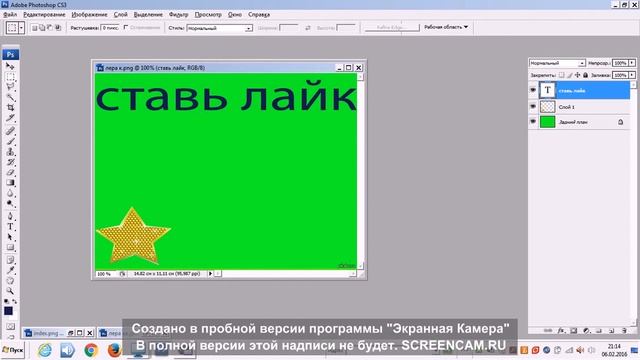Select the Brush tool

(10, 142)
